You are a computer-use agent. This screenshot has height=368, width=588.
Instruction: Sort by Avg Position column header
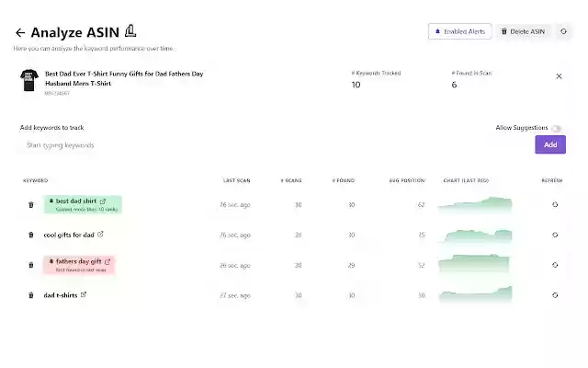[406, 180]
